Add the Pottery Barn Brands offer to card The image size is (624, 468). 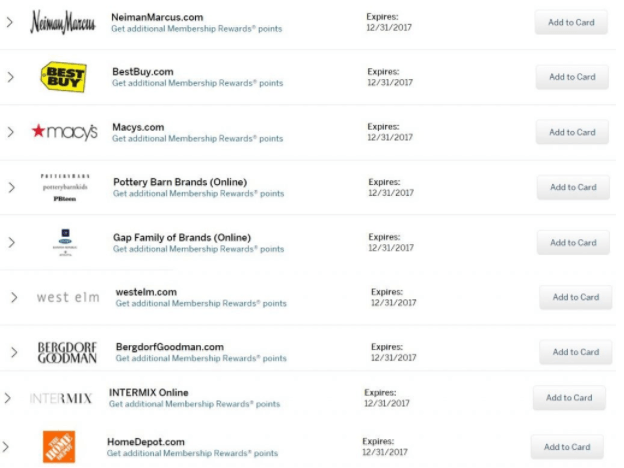coord(573,187)
